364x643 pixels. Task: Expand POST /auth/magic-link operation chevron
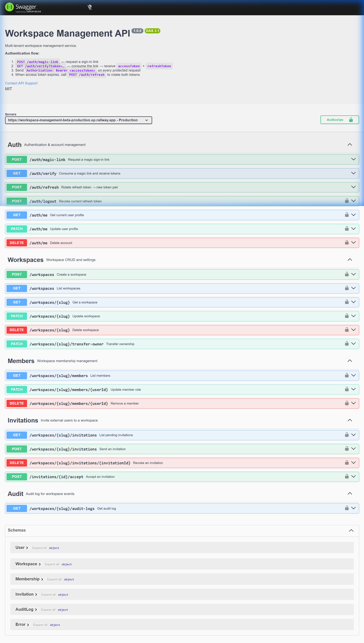pyautogui.click(x=353, y=159)
